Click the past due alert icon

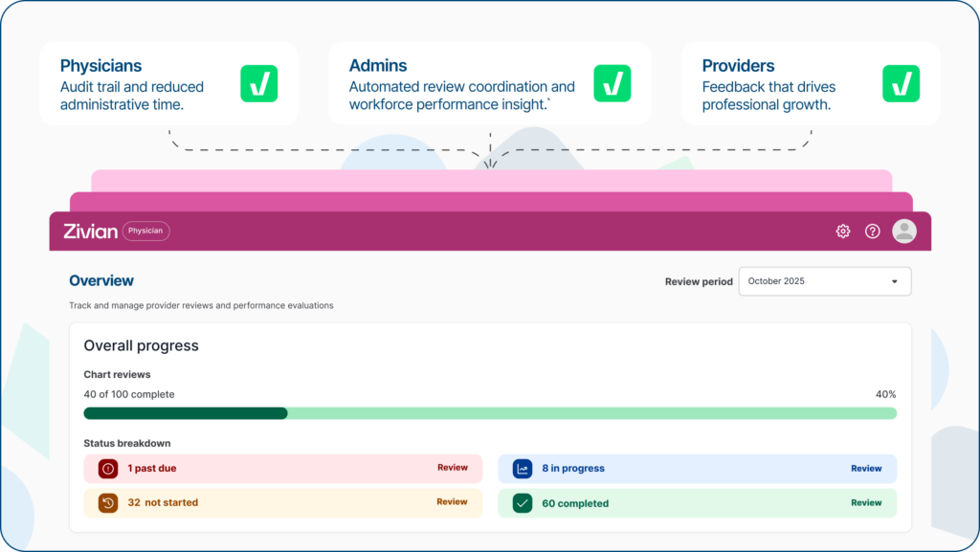[x=107, y=469]
